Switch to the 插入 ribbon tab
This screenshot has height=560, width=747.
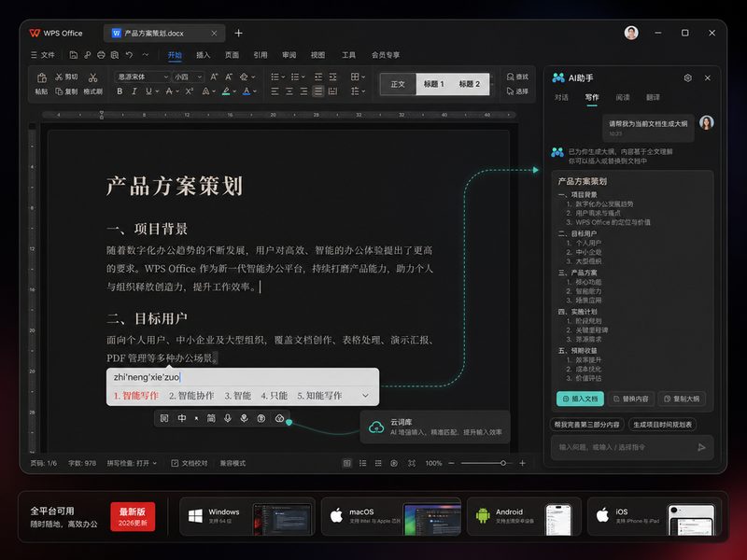click(x=203, y=55)
